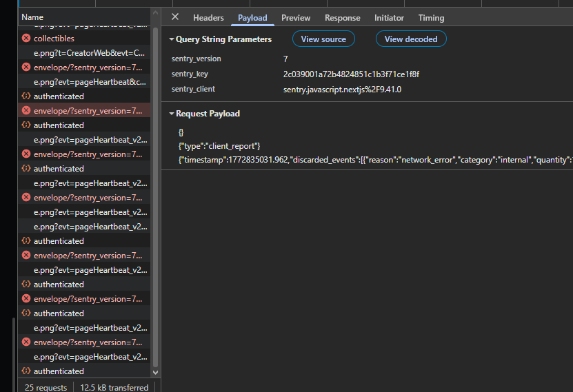Image resolution: width=573 pixels, height=392 pixels.
Task: Open the Preview tab
Action: 296,18
